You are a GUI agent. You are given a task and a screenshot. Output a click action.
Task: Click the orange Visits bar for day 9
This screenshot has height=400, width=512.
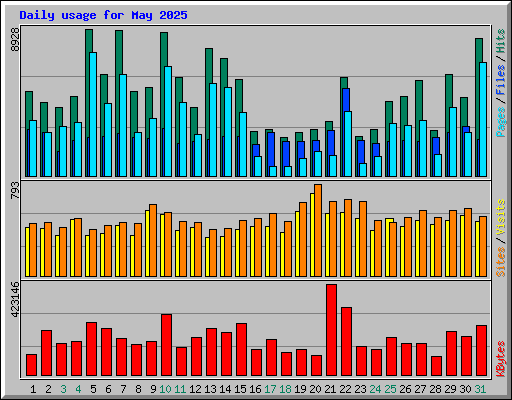153,240
